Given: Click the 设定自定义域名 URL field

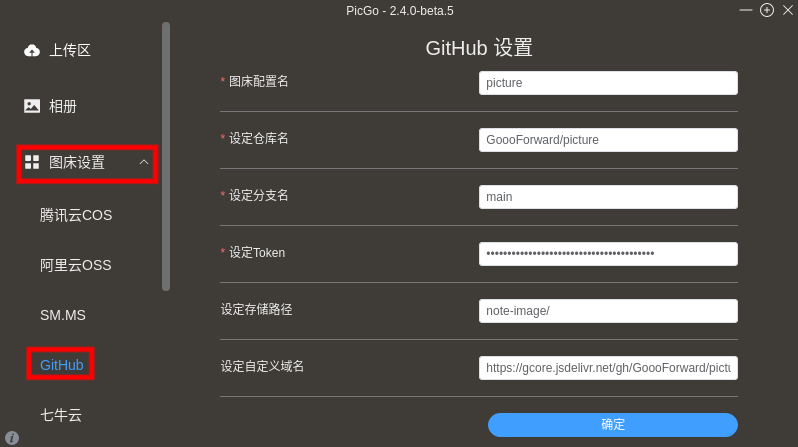Looking at the screenshot, I should [x=608, y=368].
